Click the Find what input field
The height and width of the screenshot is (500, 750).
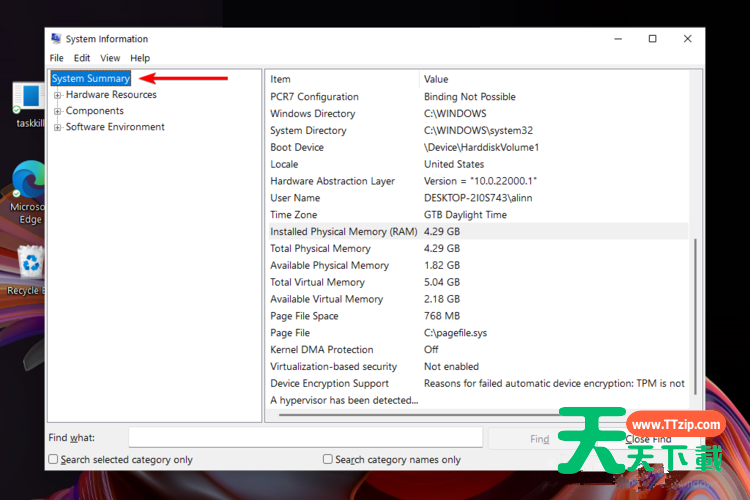[x=306, y=437]
